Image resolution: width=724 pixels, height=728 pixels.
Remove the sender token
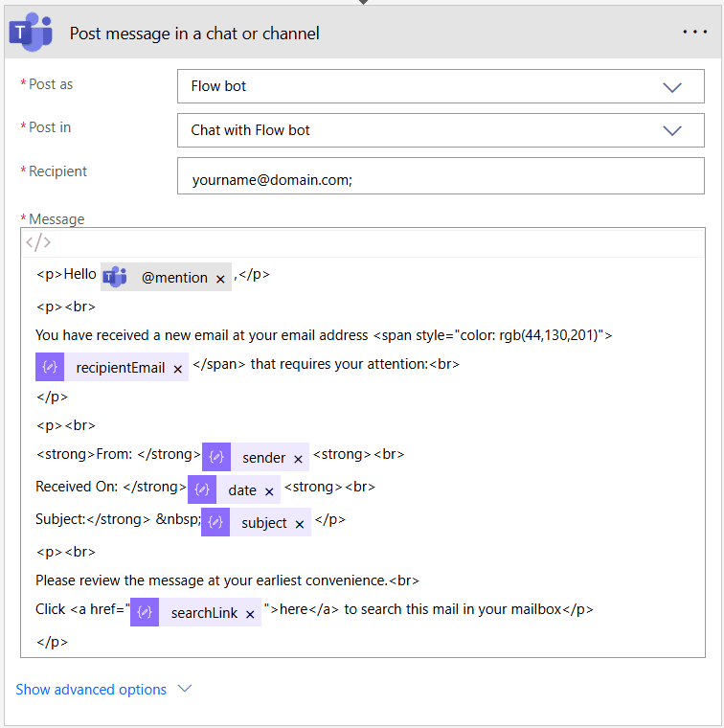coord(299,459)
